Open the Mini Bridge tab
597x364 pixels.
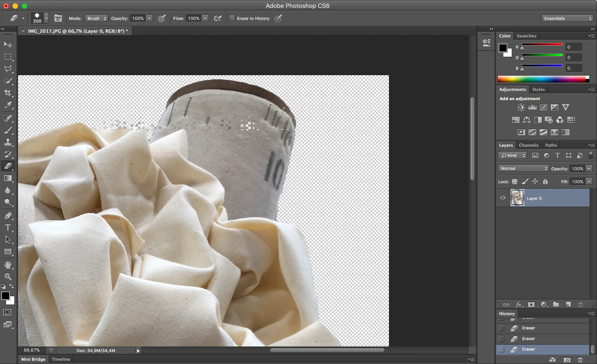point(33,359)
